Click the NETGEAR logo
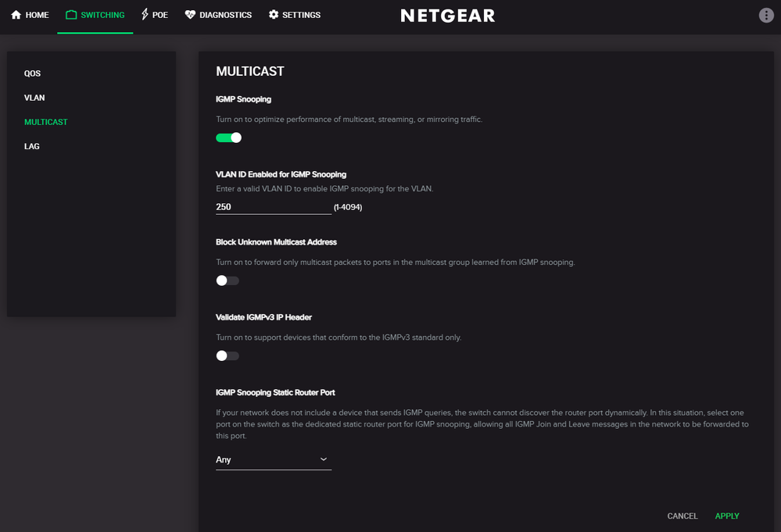 click(x=447, y=14)
